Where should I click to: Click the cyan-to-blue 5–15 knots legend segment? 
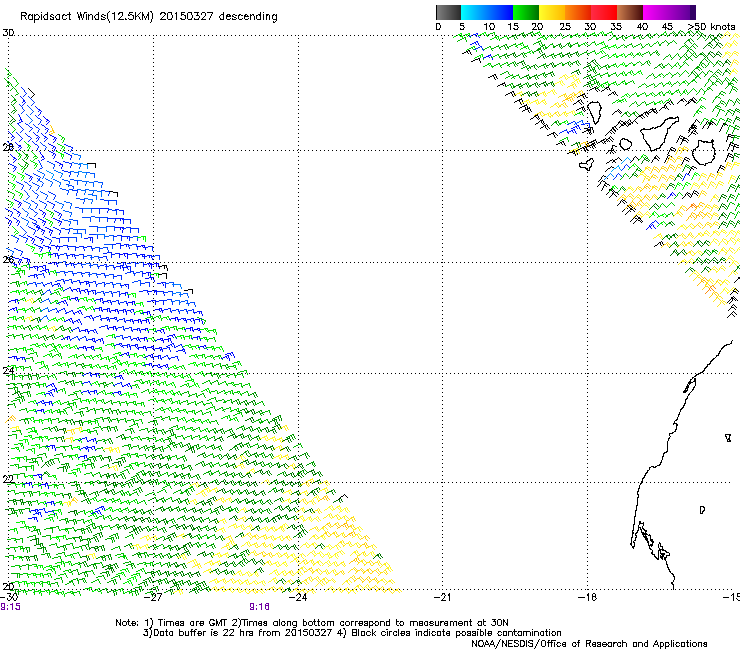(x=487, y=12)
